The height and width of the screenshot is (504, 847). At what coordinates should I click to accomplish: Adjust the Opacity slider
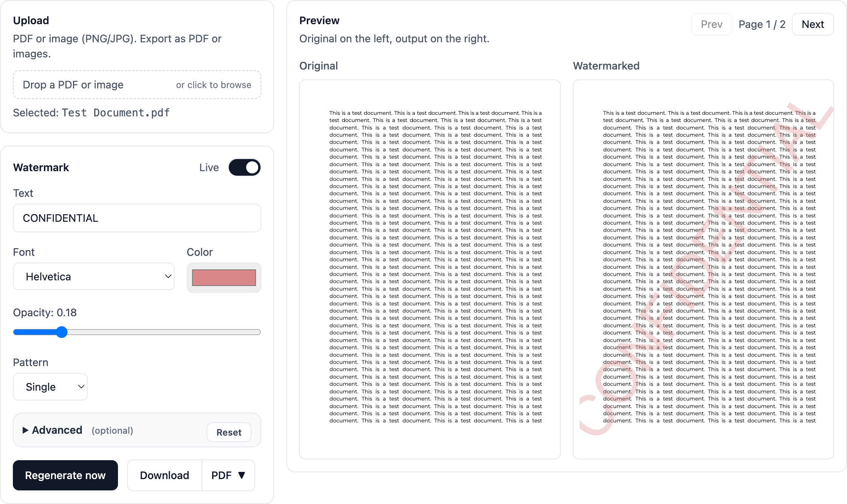pyautogui.click(x=62, y=332)
